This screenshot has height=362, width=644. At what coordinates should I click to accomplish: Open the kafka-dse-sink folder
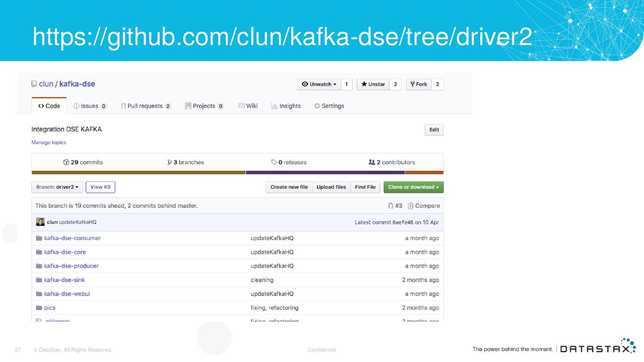point(64,280)
